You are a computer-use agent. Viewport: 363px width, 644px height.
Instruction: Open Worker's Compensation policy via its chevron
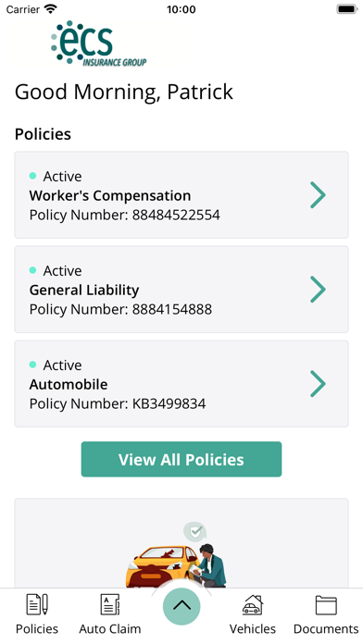(x=318, y=195)
